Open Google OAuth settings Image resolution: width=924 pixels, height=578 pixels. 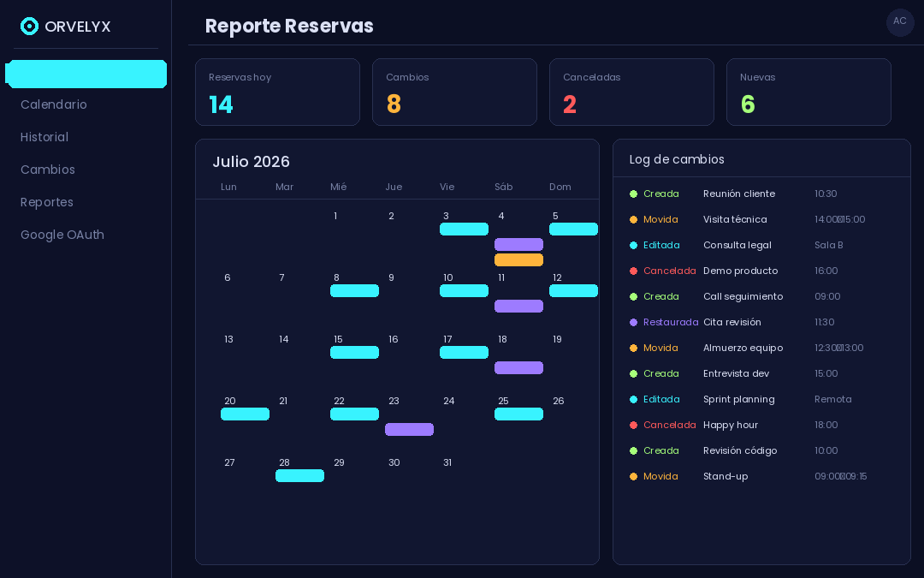click(x=62, y=234)
